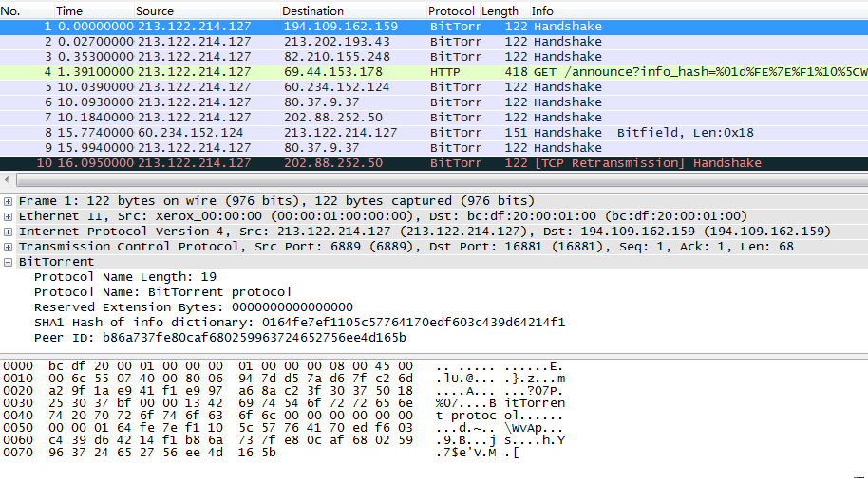This screenshot has width=868, height=482.
Task: Expand the Internet Protocol Version 4 node
Action: point(8,232)
